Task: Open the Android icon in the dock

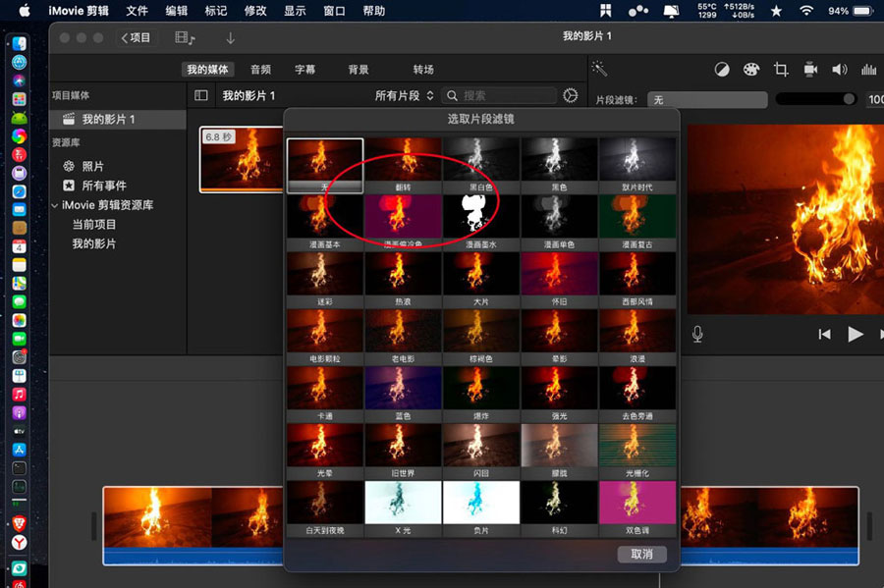Action: 20,118
